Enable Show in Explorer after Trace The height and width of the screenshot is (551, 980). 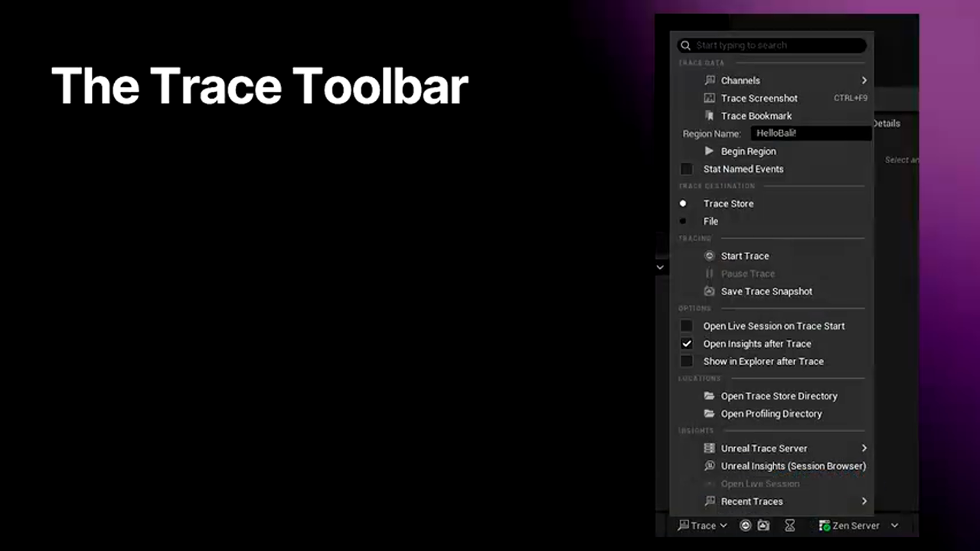687,361
